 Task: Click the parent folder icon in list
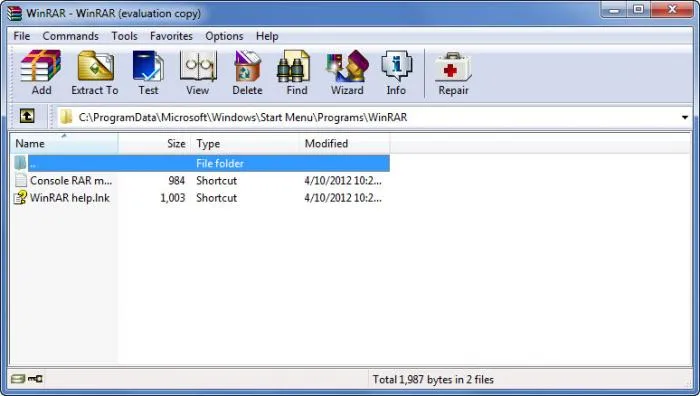[x=20, y=163]
